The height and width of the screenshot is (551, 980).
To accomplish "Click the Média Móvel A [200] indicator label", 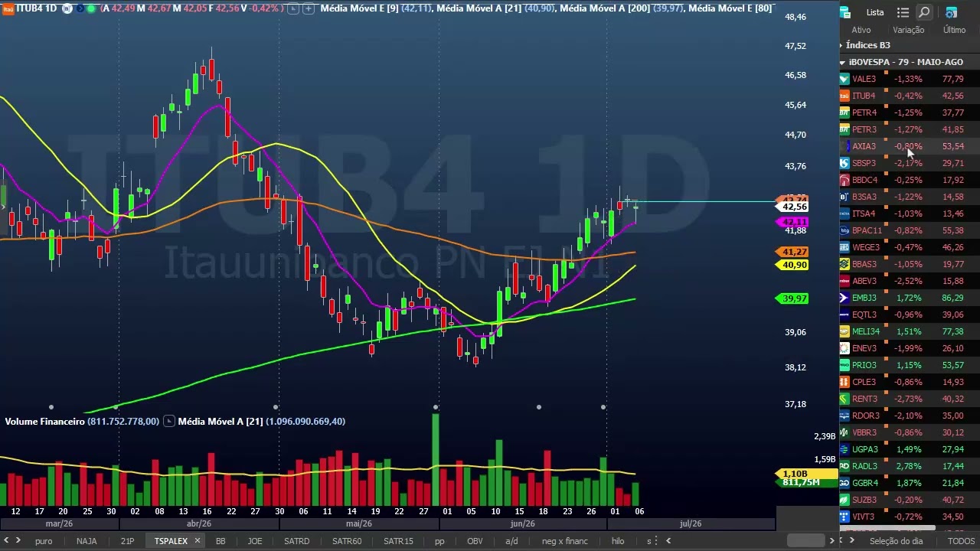I will pos(605,8).
